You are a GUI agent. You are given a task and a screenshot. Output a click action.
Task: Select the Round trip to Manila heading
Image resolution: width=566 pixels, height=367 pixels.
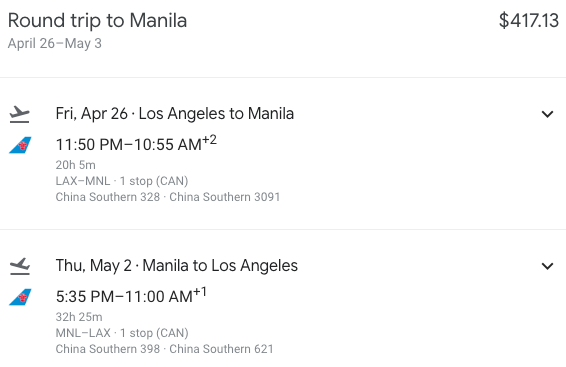pyautogui.click(x=97, y=21)
